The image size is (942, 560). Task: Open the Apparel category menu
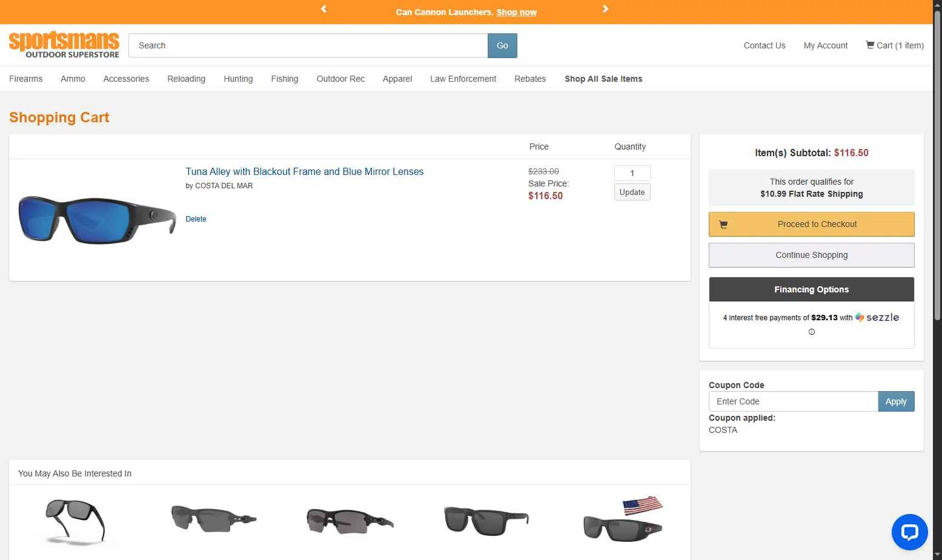(x=397, y=79)
